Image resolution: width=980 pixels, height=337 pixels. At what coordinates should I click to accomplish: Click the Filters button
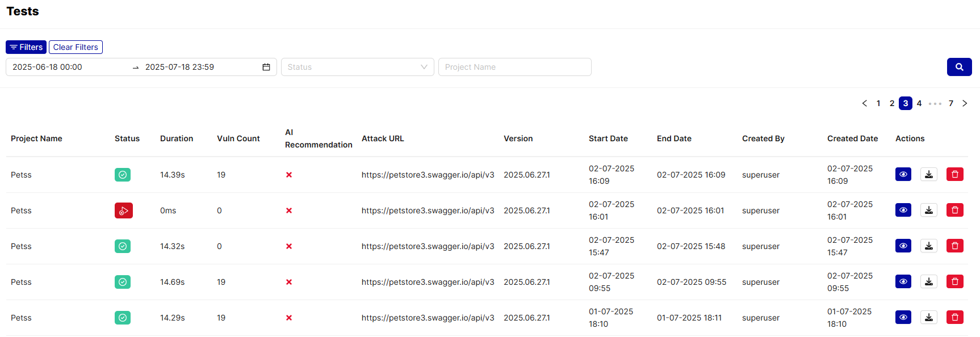26,47
